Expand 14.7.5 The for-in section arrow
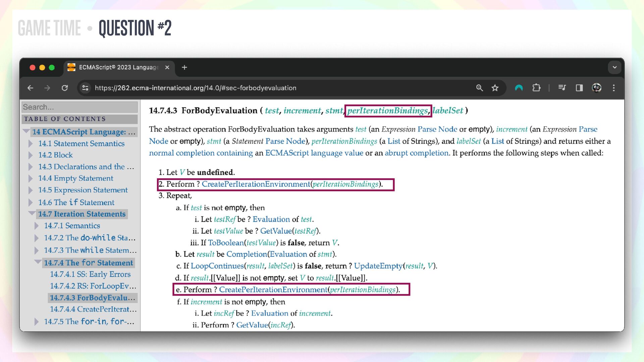Screen dimensions: 644x362 pos(36,321)
